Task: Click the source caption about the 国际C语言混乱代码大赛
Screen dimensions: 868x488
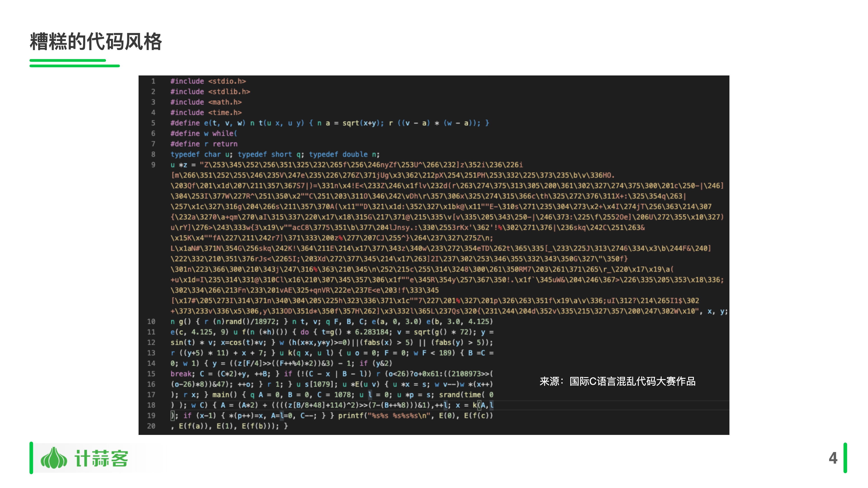Action: click(617, 381)
